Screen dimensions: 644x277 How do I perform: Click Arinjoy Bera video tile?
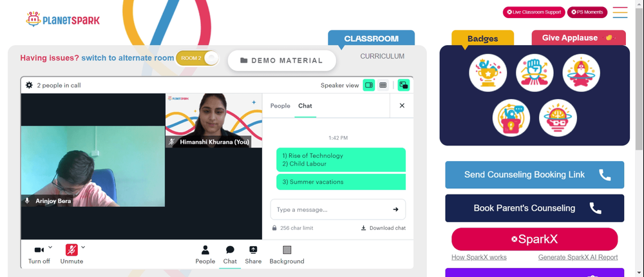(93, 166)
